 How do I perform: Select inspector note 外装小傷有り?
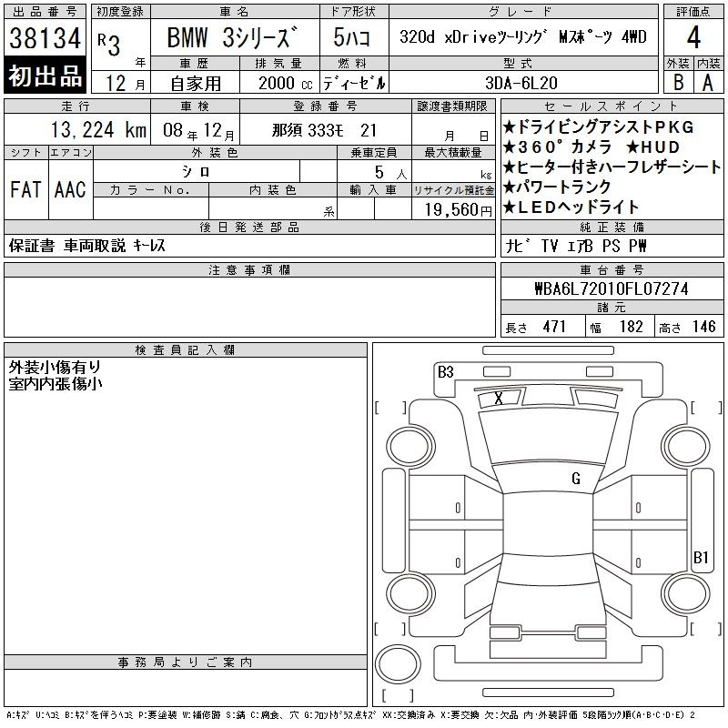55,368
